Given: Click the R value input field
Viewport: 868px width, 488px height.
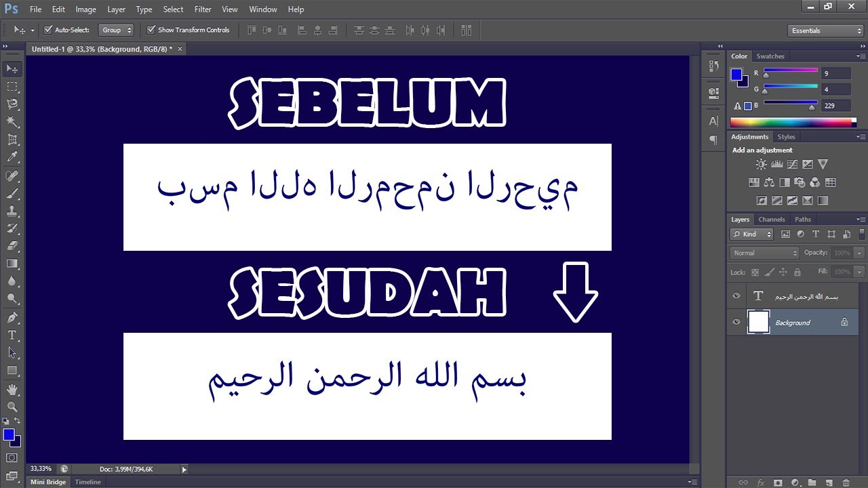Looking at the screenshot, I should pos(836,73).
